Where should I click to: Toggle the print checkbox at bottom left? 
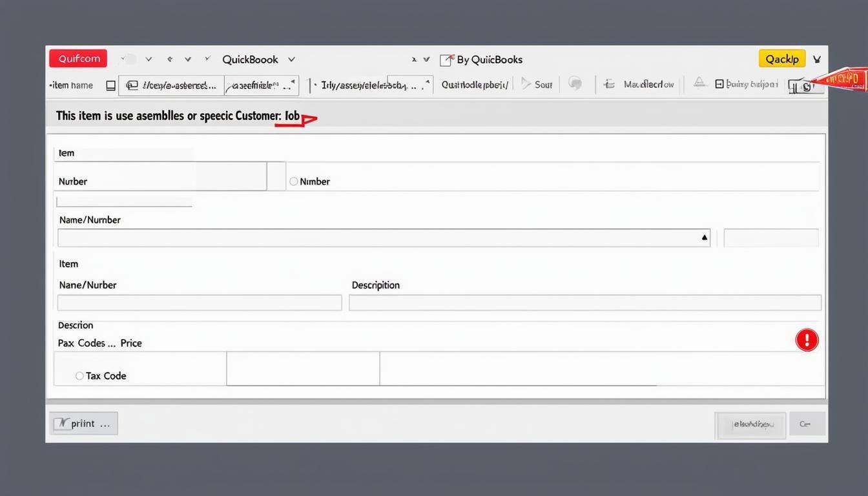point(64,423)
